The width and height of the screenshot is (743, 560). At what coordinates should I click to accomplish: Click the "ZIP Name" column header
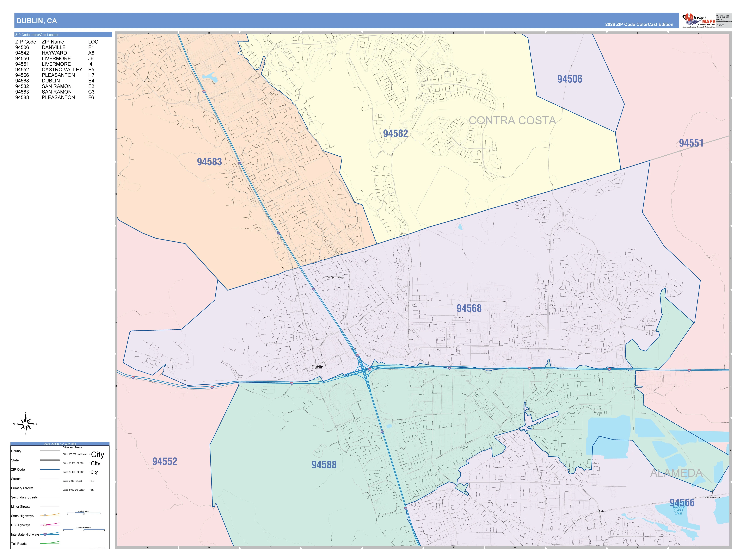pyautogui.click(x=53, y=42)
